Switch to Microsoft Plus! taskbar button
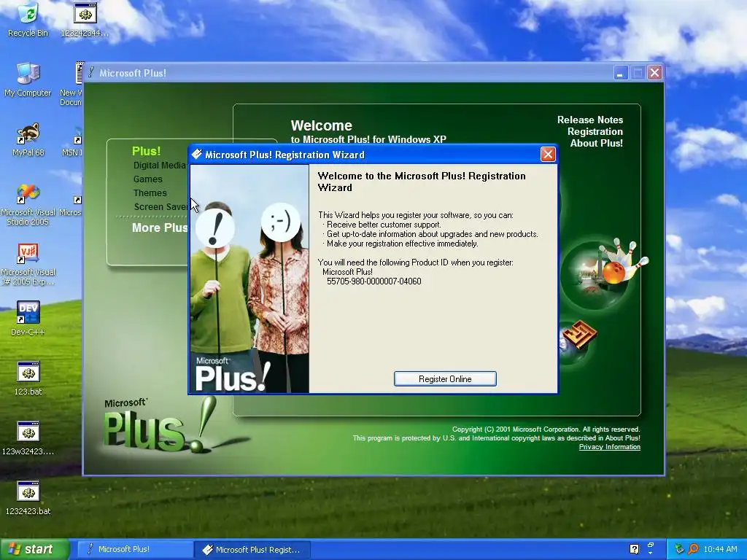 (135, 549)
